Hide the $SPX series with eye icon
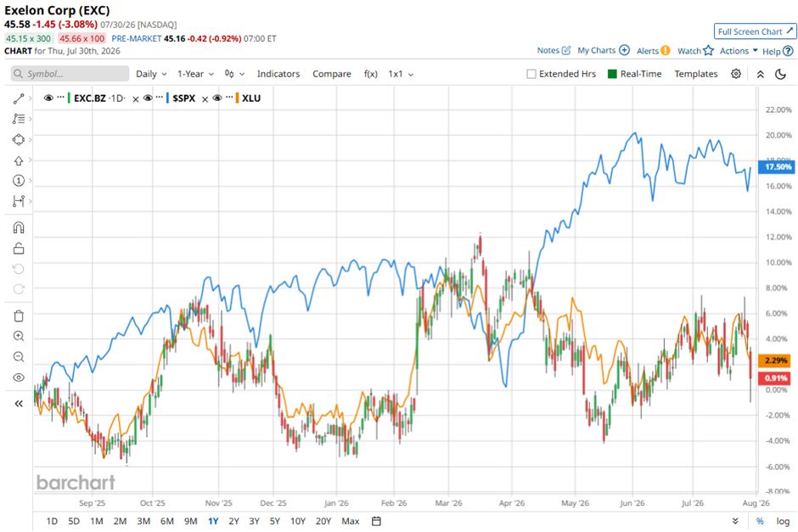Viewport: 798px width, 532px height. pos(148,98)
